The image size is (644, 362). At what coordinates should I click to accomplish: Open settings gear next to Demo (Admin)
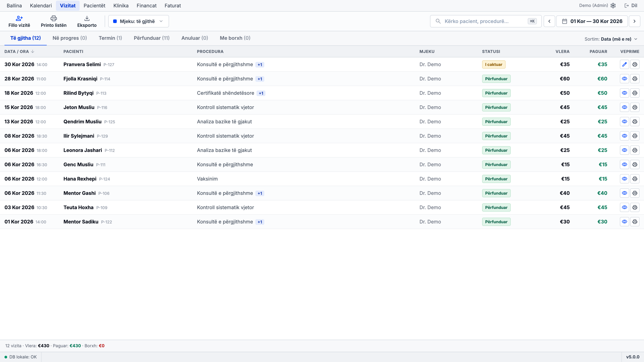click(613, 6)
